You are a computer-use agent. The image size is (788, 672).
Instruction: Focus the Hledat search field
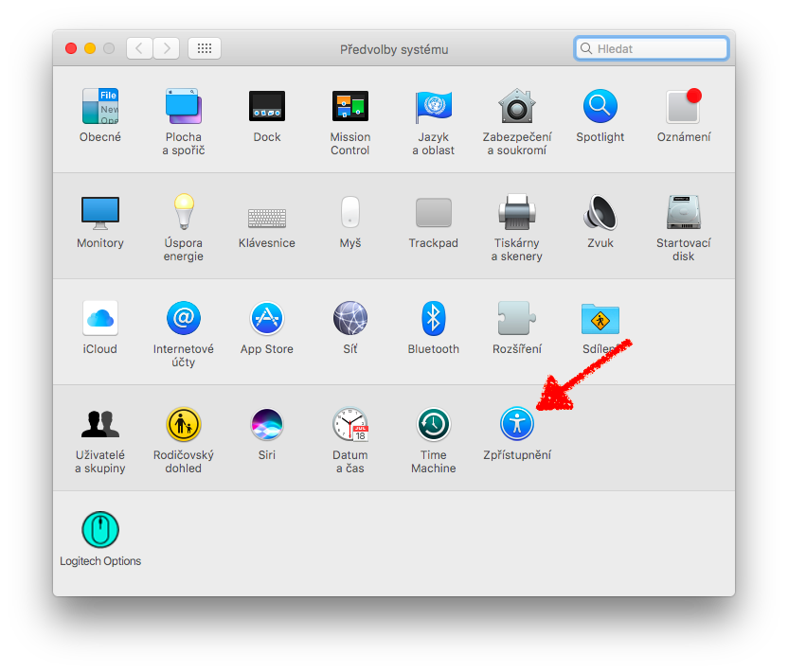652,48
